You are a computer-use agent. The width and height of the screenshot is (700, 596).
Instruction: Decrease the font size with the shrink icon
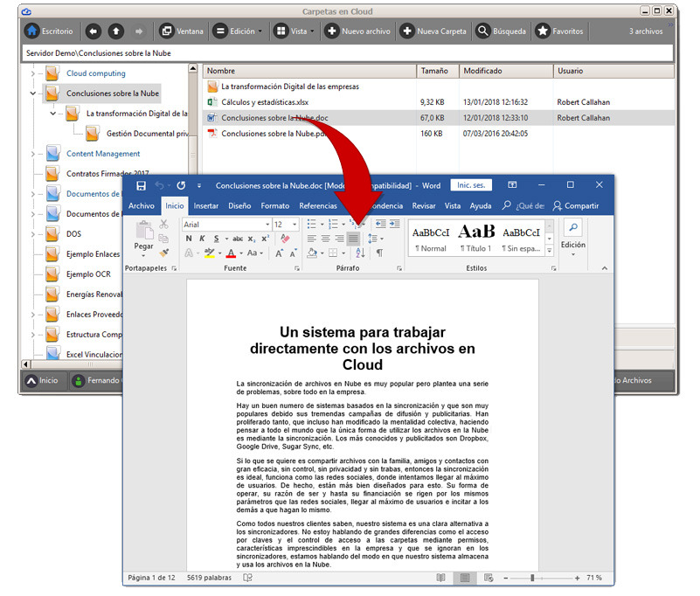(x=293, y=253)
